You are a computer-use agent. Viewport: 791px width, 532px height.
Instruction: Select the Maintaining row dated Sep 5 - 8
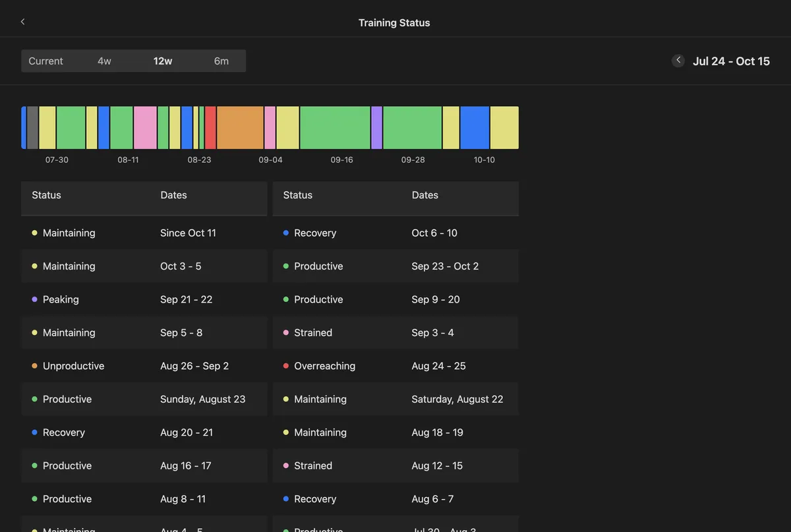click(144, 333)
